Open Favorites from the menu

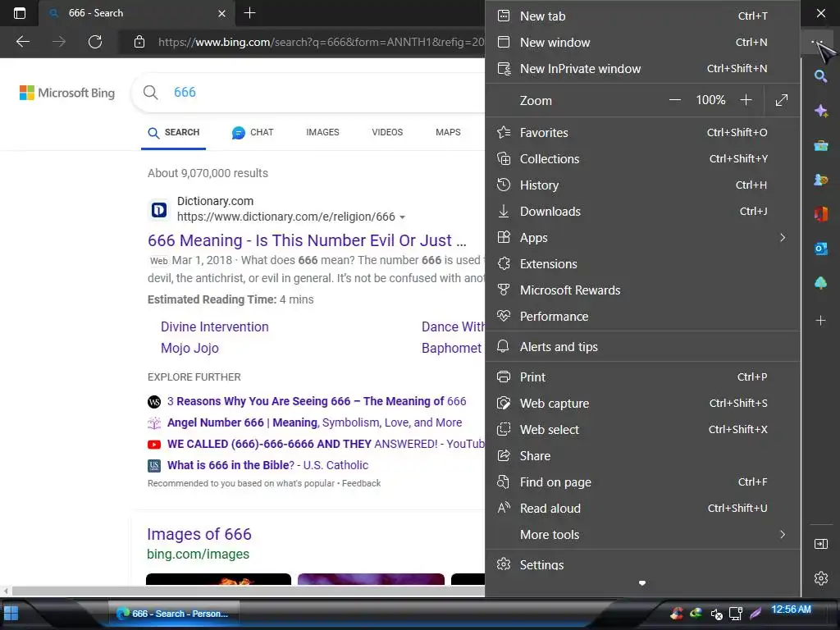click(642, 132)
